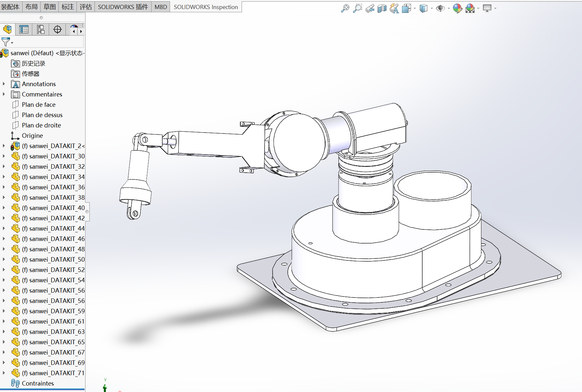Activate the Section View tool
The height and width of the screenshot is (392, 582).
pos(382,8)
